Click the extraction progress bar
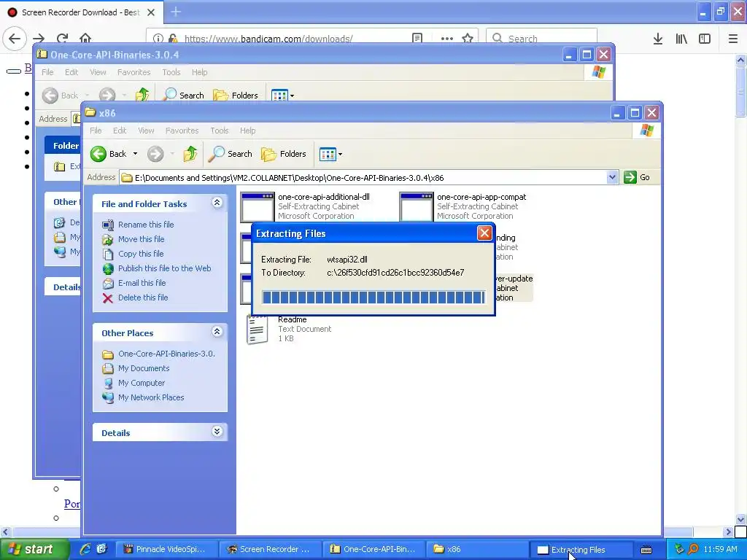The width and height of the screenshot is (747, 560). point(373,297)
